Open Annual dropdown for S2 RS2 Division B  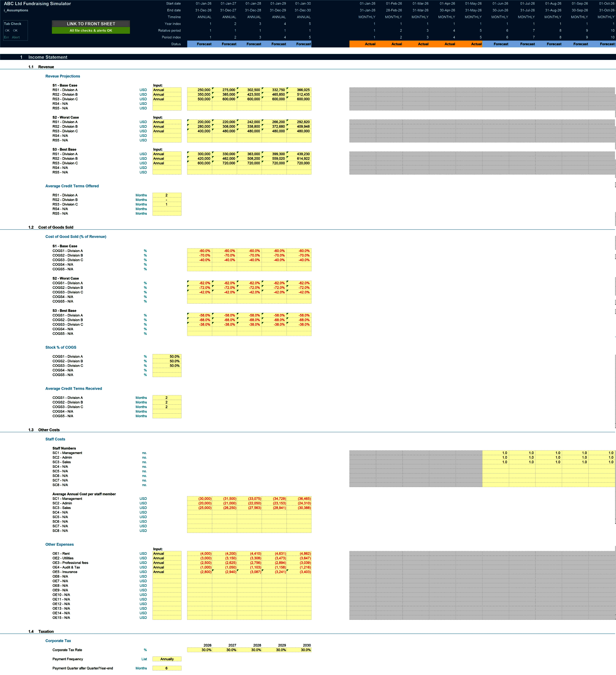coord(167,127)
